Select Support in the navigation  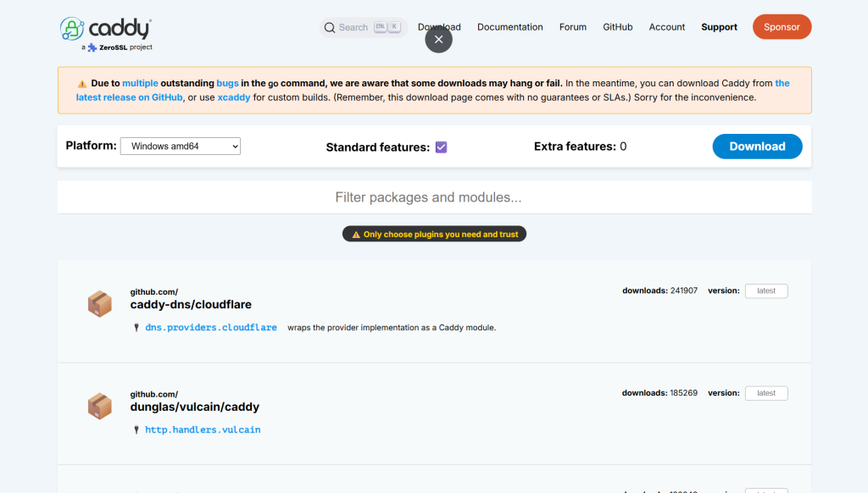[719, 27]
